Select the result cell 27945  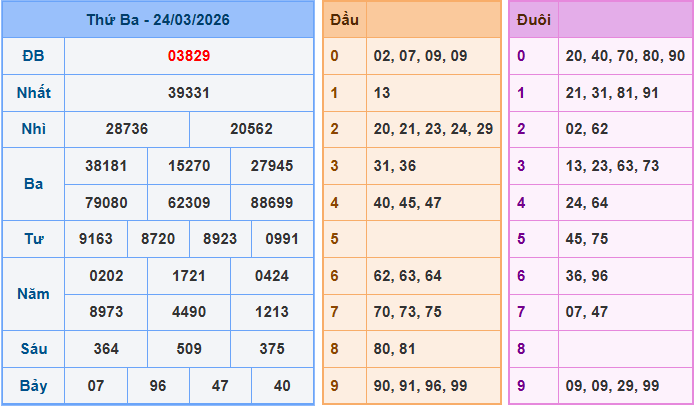point(272,166)
